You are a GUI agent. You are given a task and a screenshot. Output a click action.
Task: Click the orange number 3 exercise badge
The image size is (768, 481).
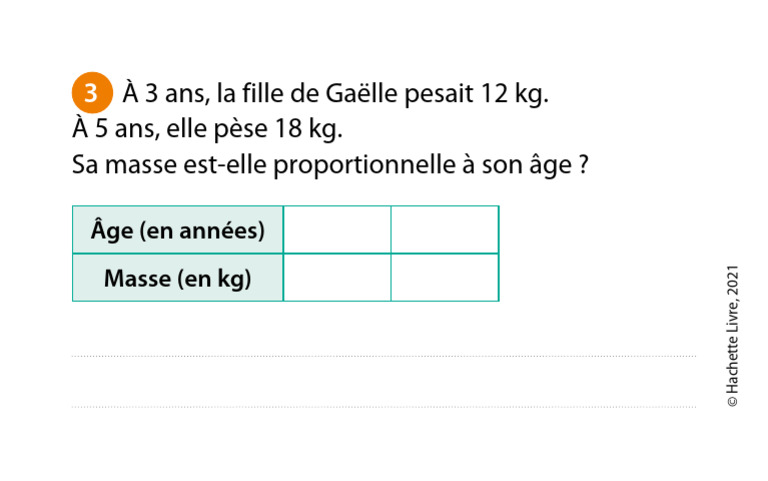coord(91,94)
